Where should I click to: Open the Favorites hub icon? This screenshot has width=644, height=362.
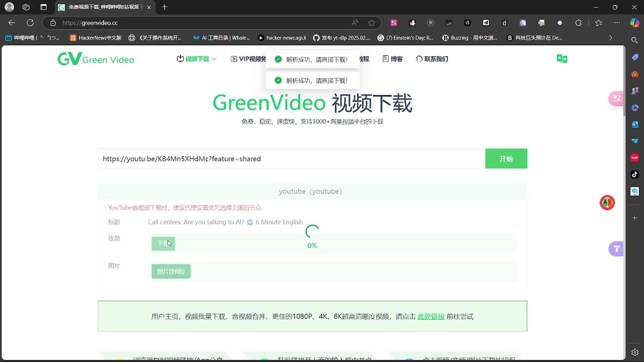coord(599,23)
